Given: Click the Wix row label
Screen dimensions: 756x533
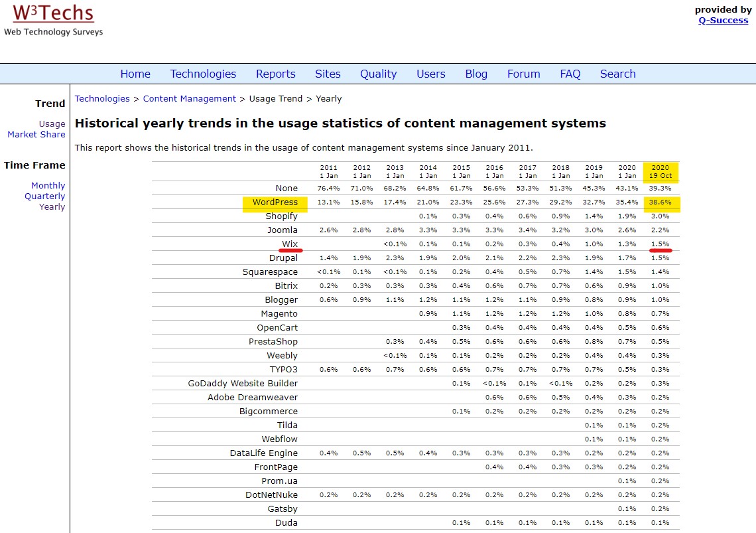Looking at the screenshot, I should coord(290,244).
